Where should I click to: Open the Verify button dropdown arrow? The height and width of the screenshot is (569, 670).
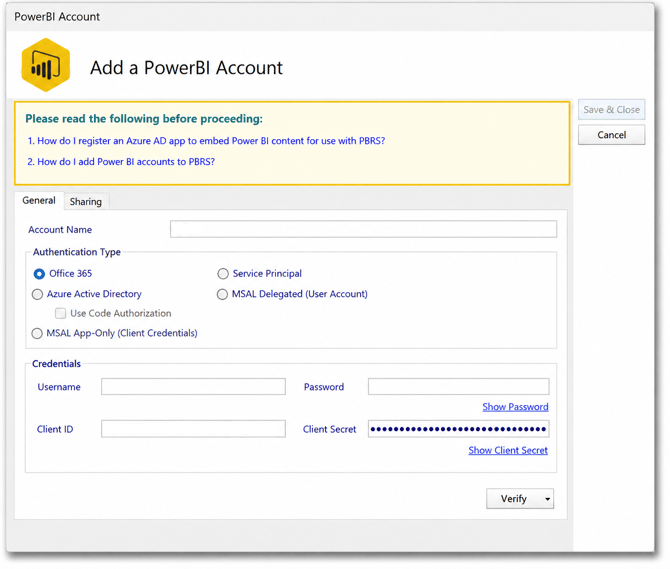point(547,499)
